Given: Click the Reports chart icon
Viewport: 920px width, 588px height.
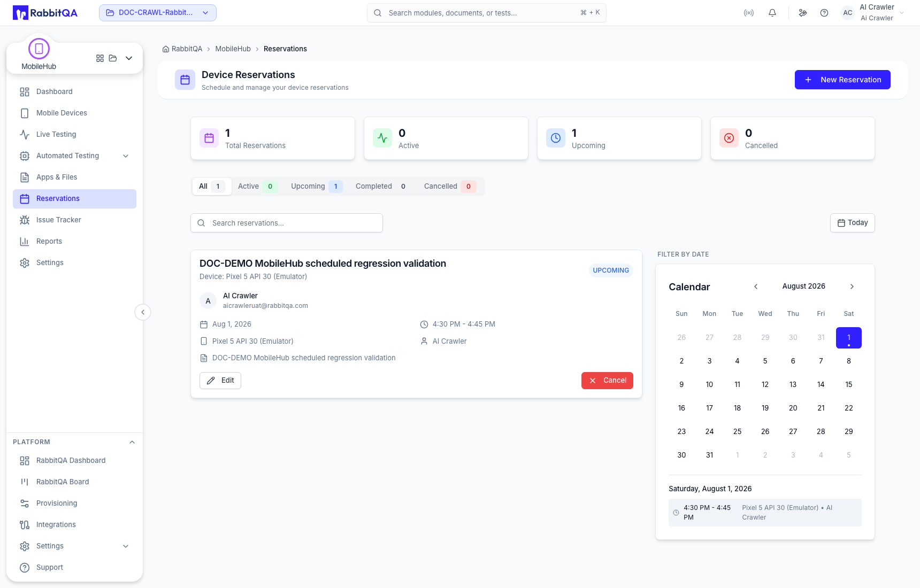Looking at the screenshot, I should tap(25, 242).
